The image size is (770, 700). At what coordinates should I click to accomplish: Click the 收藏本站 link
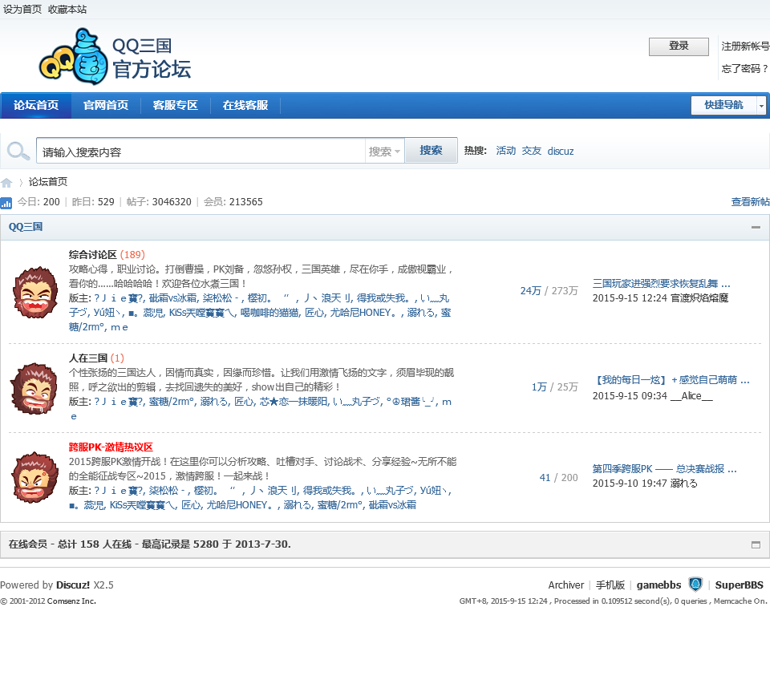coord(67,10)
